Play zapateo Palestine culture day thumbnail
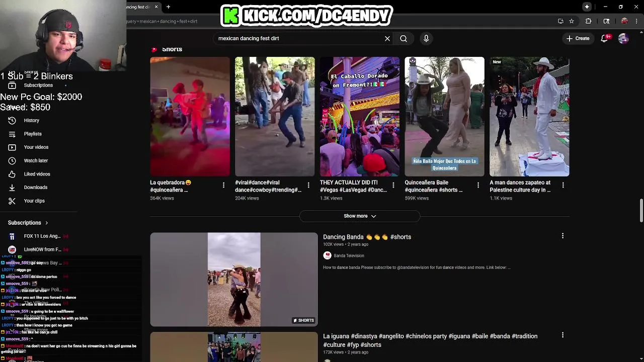The height and width of the screenshot is (362, 644). pyautogui.click(x=529, y=117)
